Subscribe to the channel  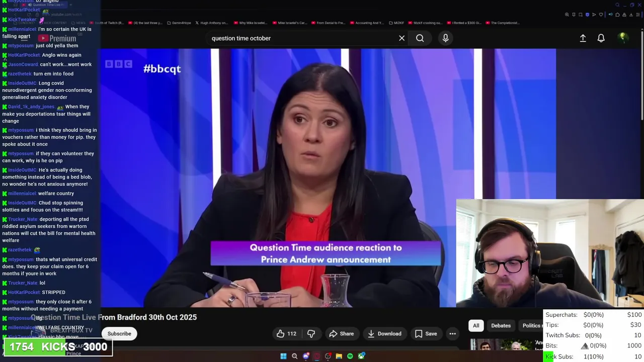tap(119, 333)
